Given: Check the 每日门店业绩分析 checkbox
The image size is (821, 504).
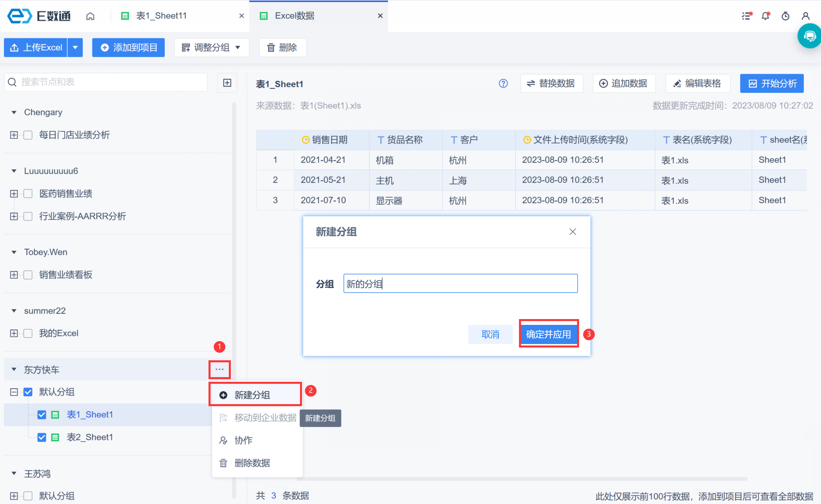Looking at the screenshot, I should coord(28,135).
